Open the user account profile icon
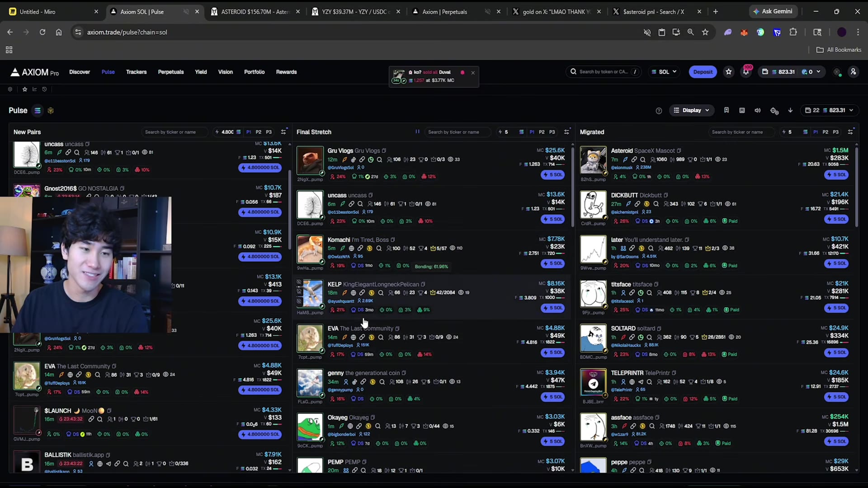 853,72
